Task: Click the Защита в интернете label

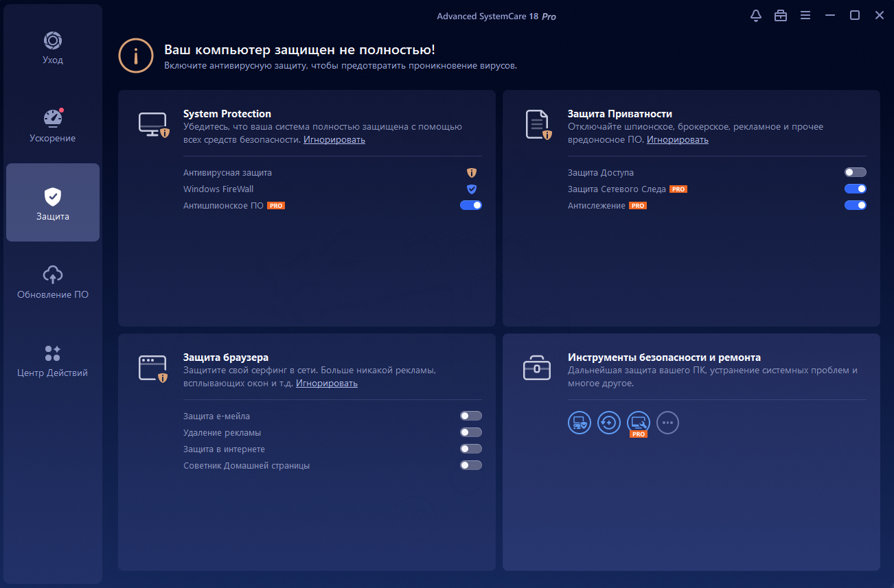Action: (224, 449)
